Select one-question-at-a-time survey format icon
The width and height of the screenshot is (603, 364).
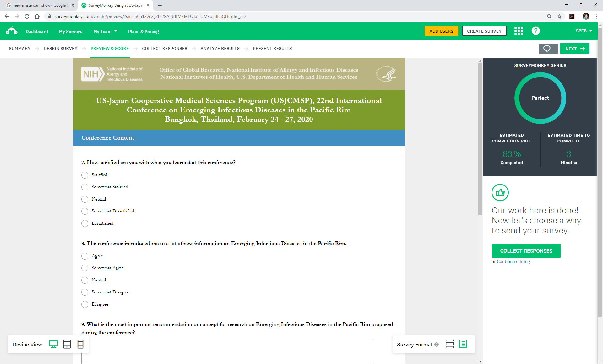point(449,344)
